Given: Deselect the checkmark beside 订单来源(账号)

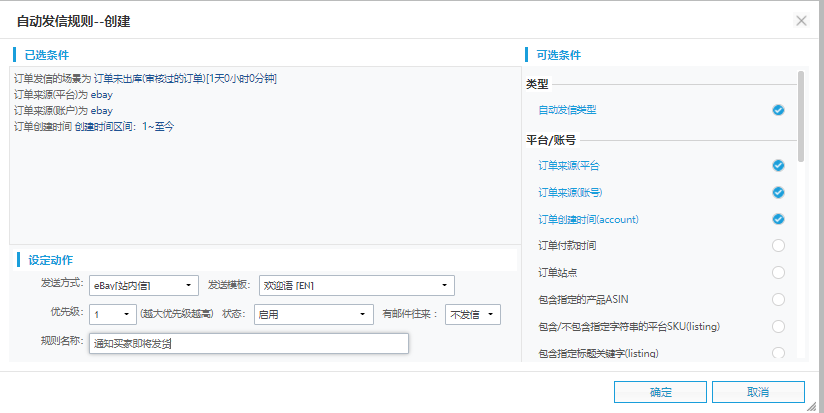Looking at the screenshot, I should point(778,192).
